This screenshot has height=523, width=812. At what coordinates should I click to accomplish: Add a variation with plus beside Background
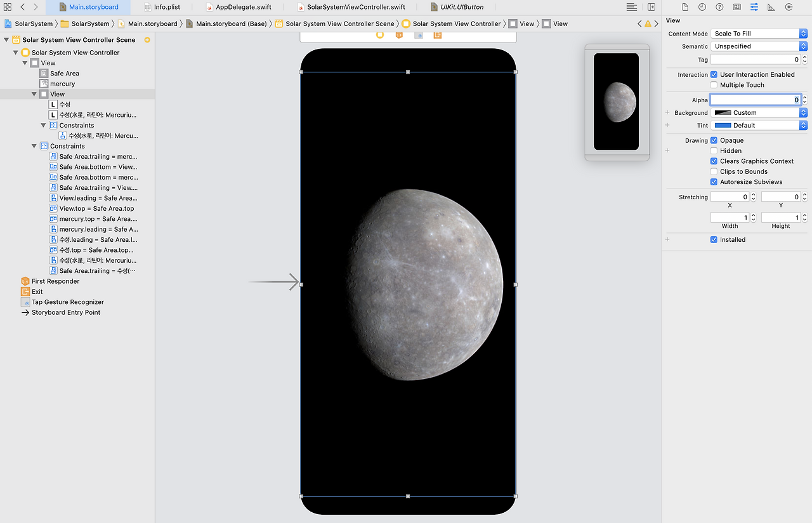click(x=667, y=112)
